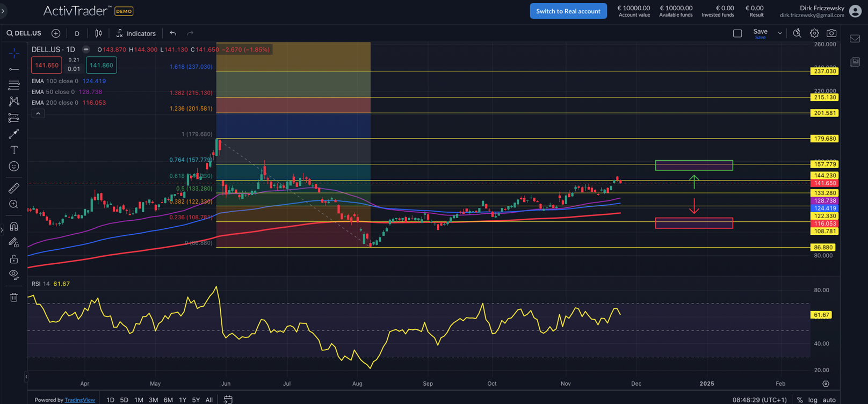Open the D timeframe interval dropdown
Viewport: 868px width, 404px height.
pyautogui.click(x=77, y=33)
